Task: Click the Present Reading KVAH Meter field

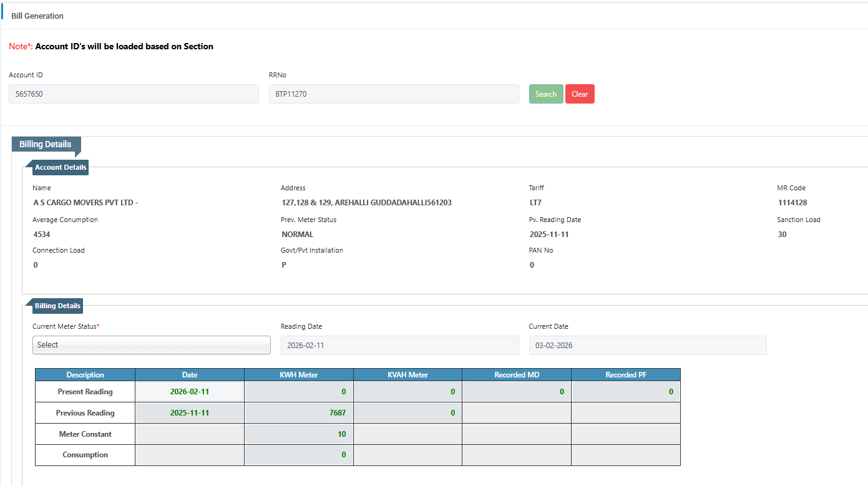Action: [407, 392]
